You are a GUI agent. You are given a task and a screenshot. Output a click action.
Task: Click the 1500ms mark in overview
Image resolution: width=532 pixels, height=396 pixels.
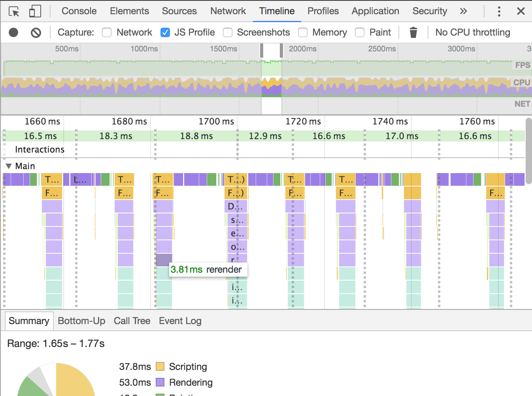click(224, 49)
